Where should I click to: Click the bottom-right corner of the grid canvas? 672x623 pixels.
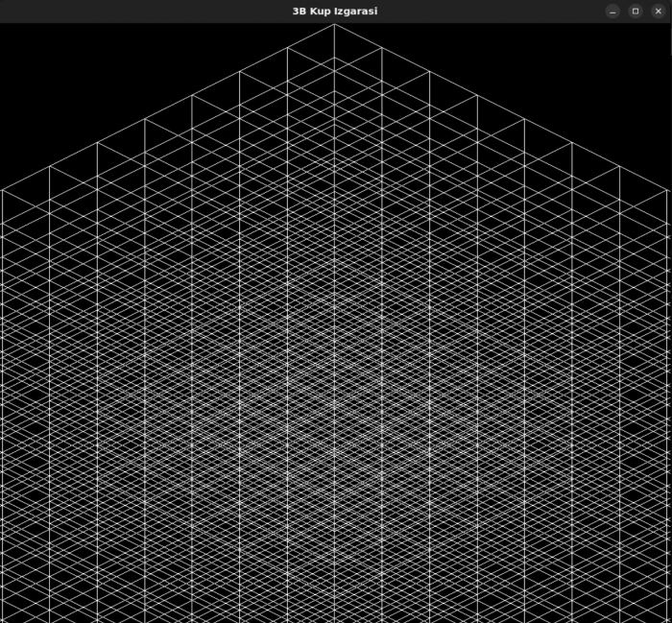point(668,619)
